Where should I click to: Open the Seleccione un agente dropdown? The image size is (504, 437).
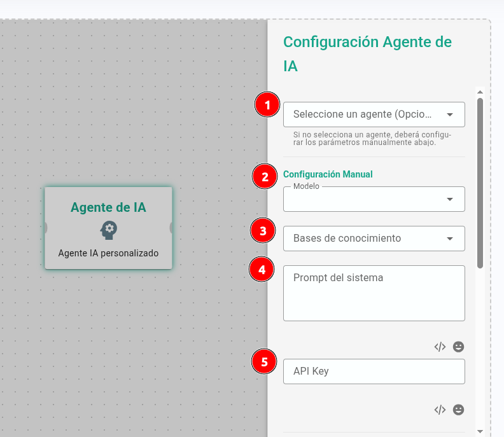374,114
